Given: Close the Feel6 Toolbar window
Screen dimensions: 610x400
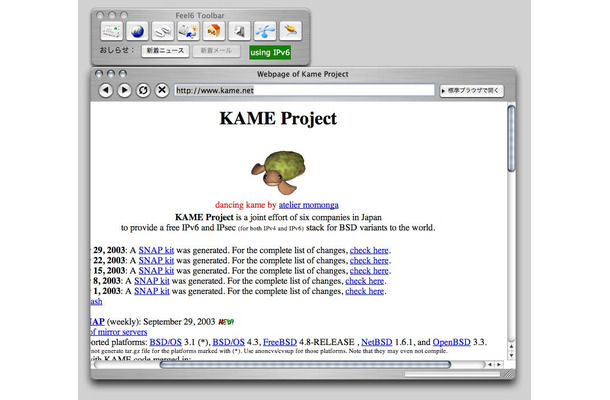Looking at the screenshot, I should (100, 15).
